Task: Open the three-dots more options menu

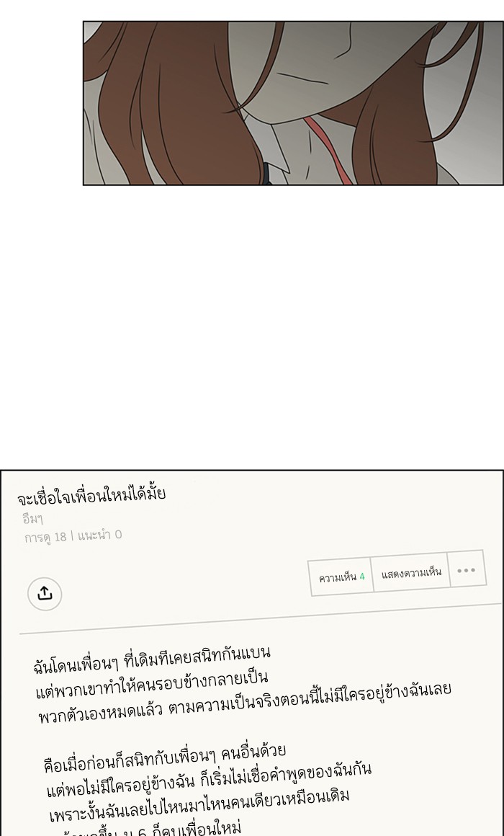Action: [466, 570]
